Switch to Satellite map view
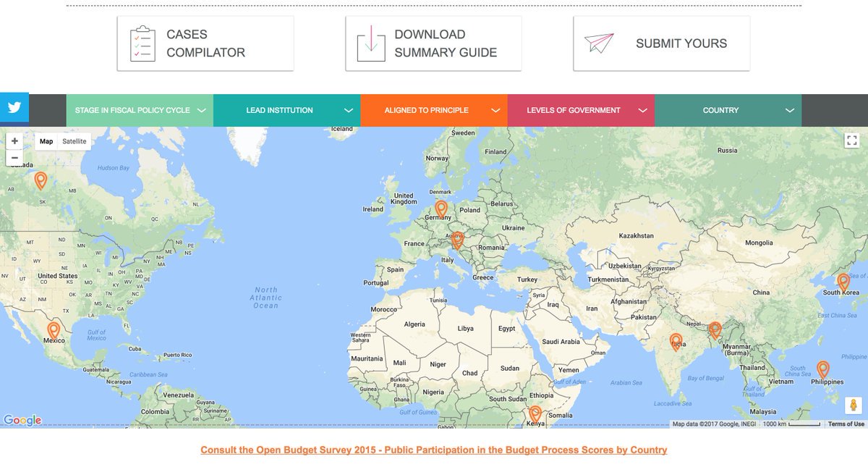The image size is (868, 475). click(75, 140)
